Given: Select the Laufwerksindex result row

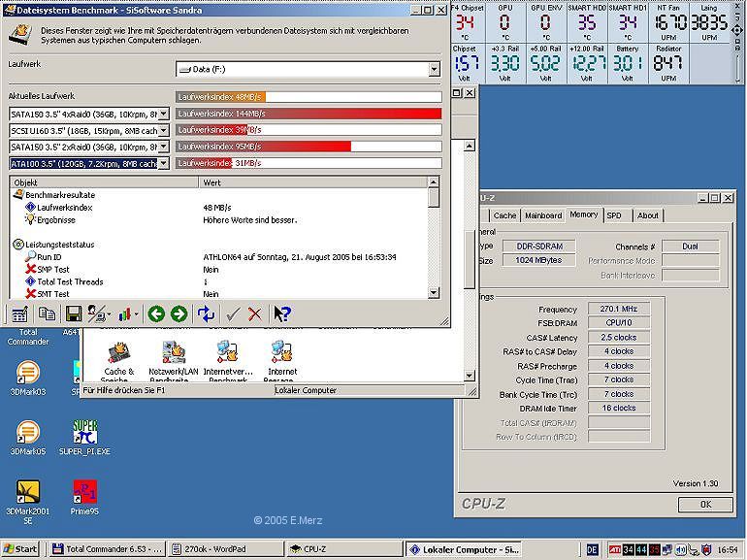Looking at the screenshot, I should 218,208.
